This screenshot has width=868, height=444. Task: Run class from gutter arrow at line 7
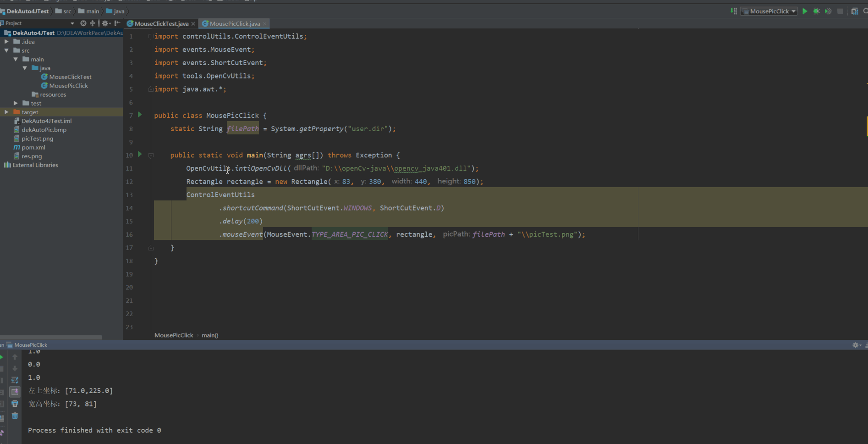(140, 115)
